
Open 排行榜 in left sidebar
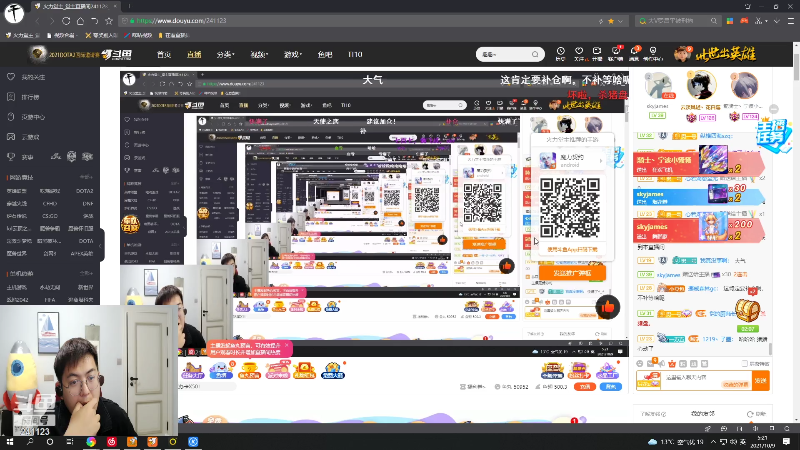[23, 97]
